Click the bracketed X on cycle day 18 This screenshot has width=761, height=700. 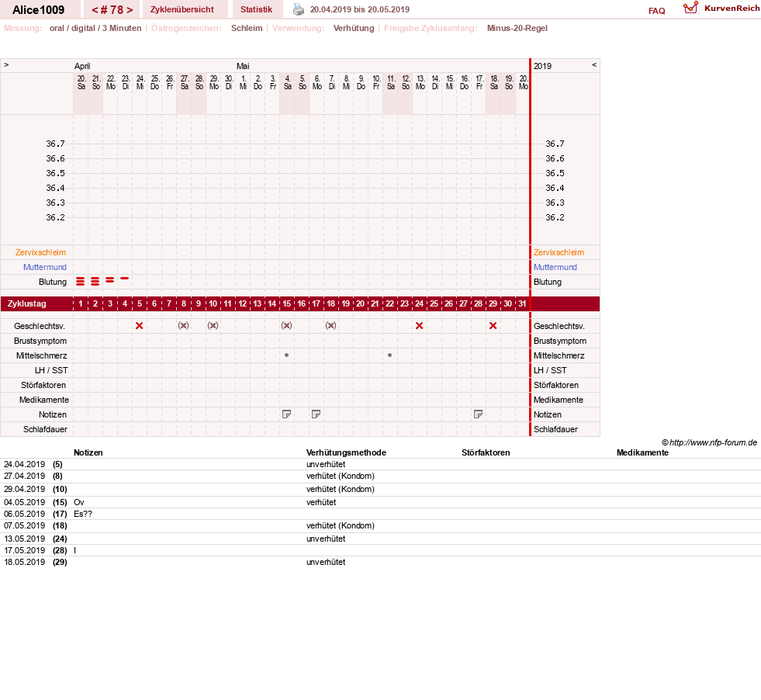click(x=331, y=326)
